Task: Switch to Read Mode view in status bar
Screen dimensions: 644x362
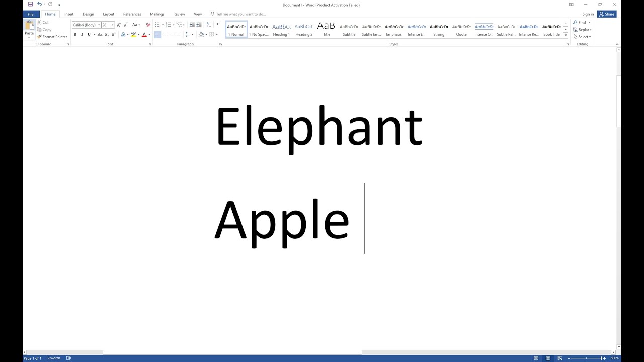Action: pyautogui.click(x=536, y=358)
